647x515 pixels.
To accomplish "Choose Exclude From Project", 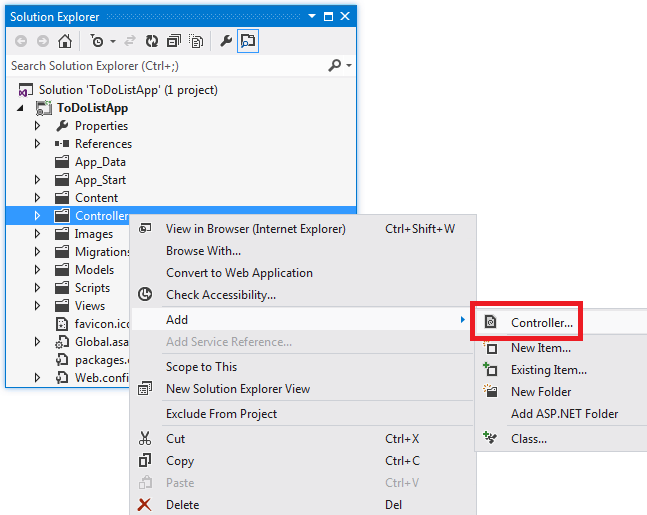I will [x=303, y=414].
